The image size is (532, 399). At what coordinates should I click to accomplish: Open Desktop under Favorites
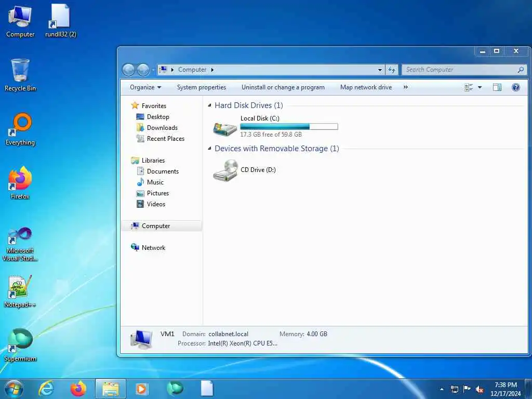point(158,117)
